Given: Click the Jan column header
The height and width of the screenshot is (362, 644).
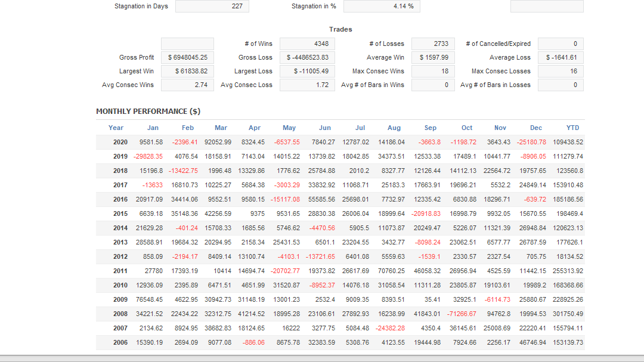Looking at the screenshot, I should click(153, 128).
